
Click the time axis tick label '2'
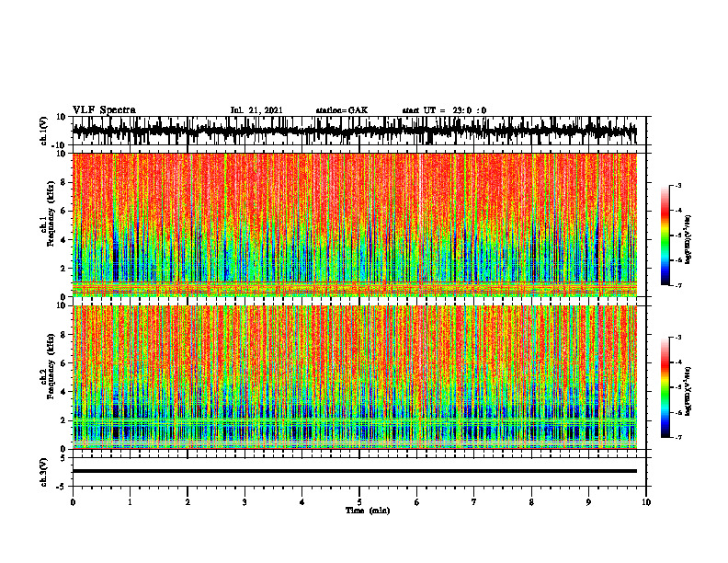pyautogui.click(x=188, y=502)
